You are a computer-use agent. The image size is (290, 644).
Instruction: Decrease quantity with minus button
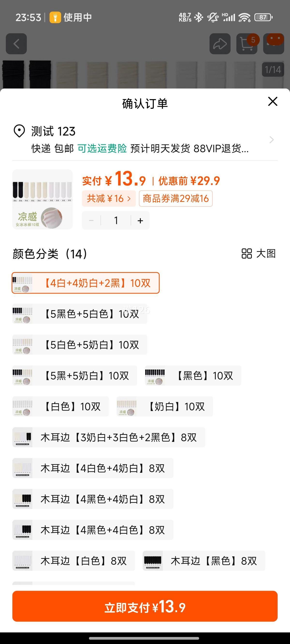[91, 220]
